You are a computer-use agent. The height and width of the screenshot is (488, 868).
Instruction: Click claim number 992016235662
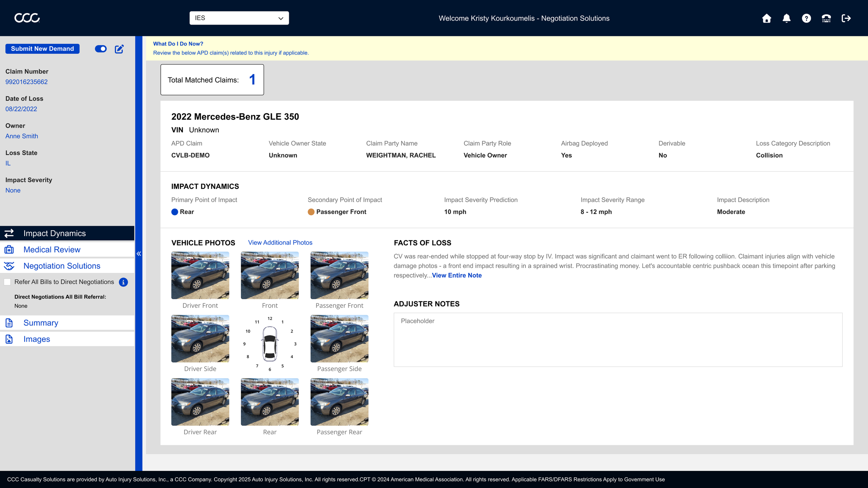26,82
